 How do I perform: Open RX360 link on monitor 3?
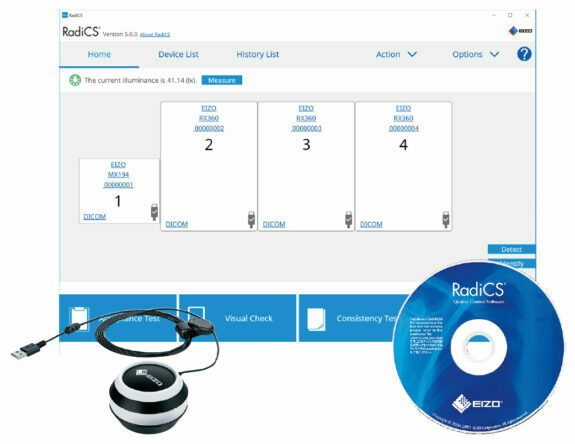[x=306, y=118]
